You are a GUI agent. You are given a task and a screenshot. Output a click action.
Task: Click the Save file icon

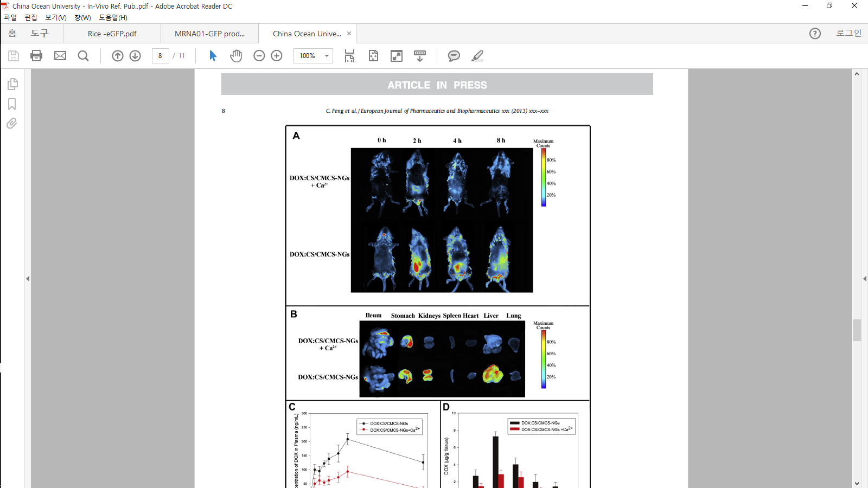click(14, 56)
